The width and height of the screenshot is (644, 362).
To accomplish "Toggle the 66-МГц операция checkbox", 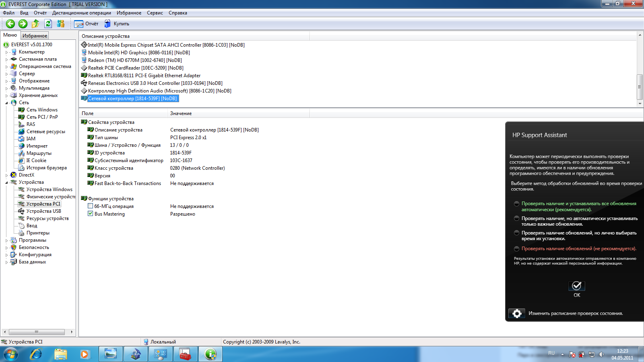I will coord(91,206).
